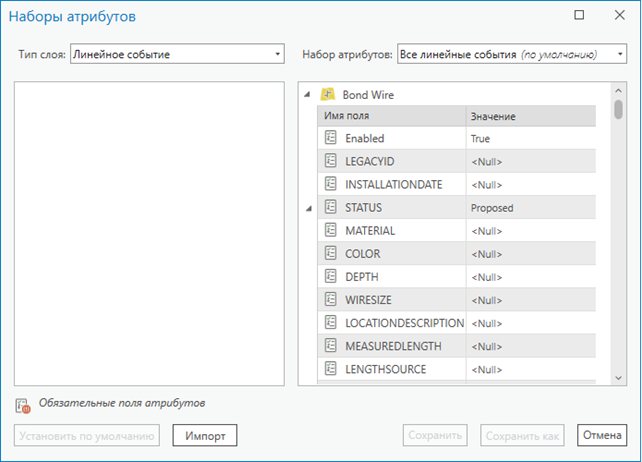Maximize the 'Наборы атрибутов' dialog window
This screenshot has height=462, width=642.
[x=579, y=16]
